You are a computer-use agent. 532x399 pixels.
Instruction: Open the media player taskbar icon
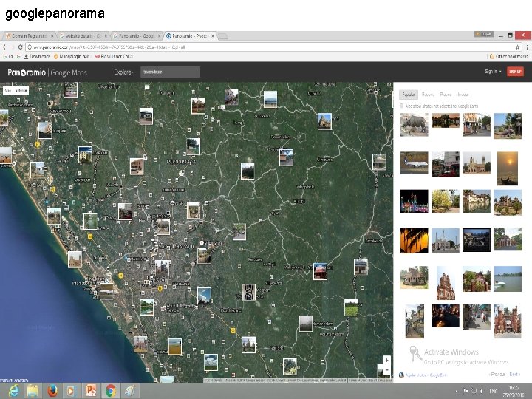(72, 391)
